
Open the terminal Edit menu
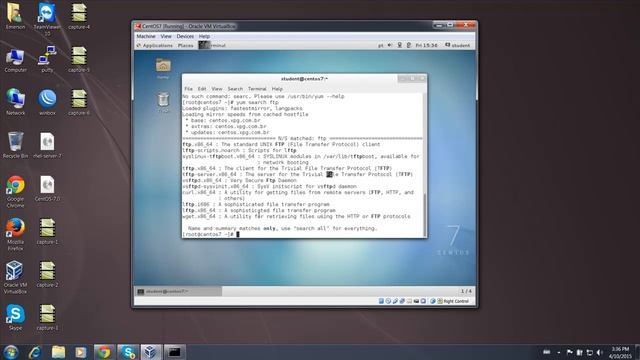(x=202, y=89)
